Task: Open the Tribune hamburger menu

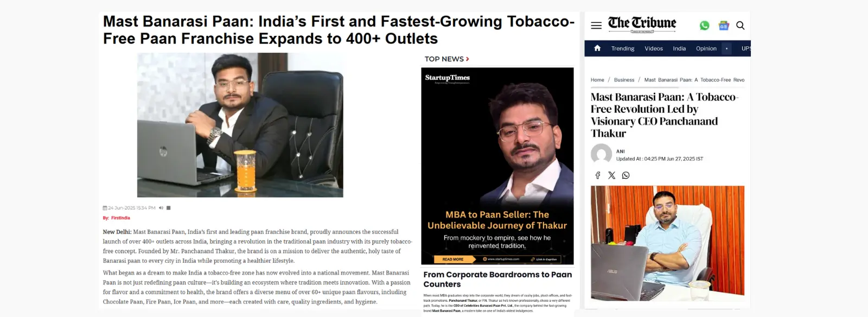Action: tap(596, 26)
